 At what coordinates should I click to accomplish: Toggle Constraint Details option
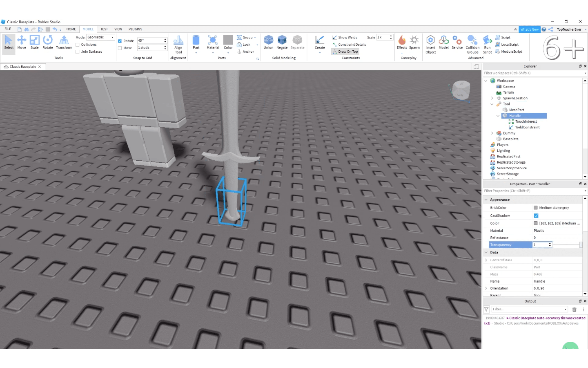(349, 45)
